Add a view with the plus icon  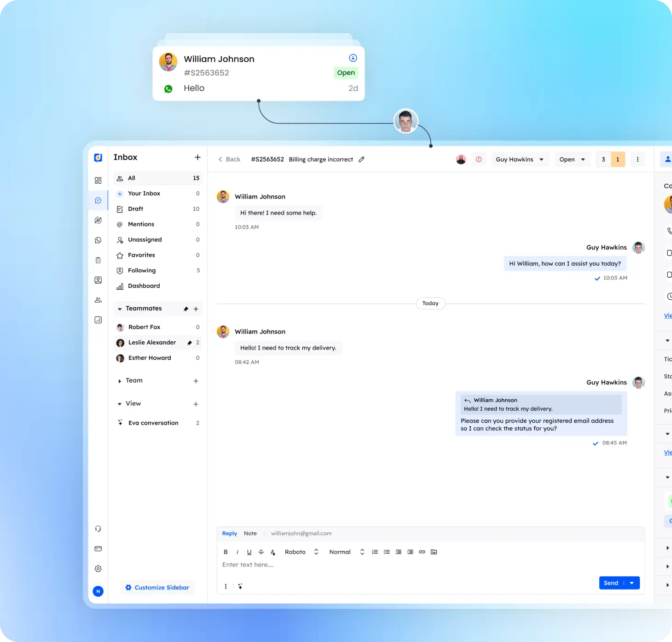tap(196, 404)
